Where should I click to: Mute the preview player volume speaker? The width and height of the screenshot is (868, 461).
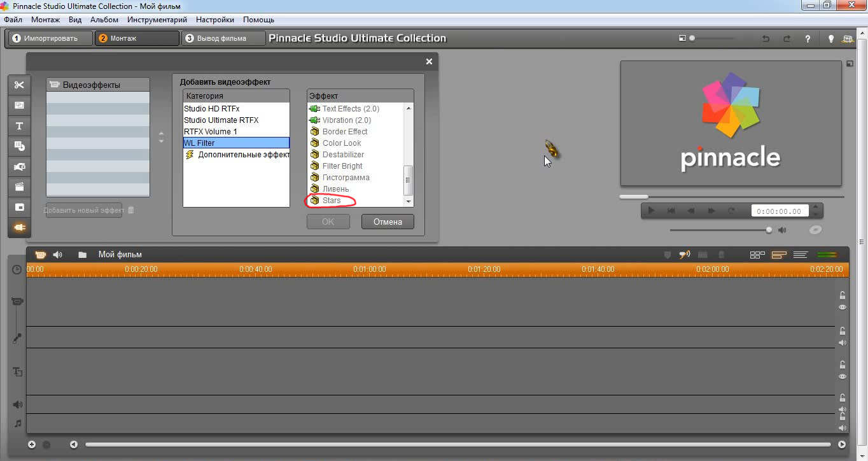tap(782, 230)
